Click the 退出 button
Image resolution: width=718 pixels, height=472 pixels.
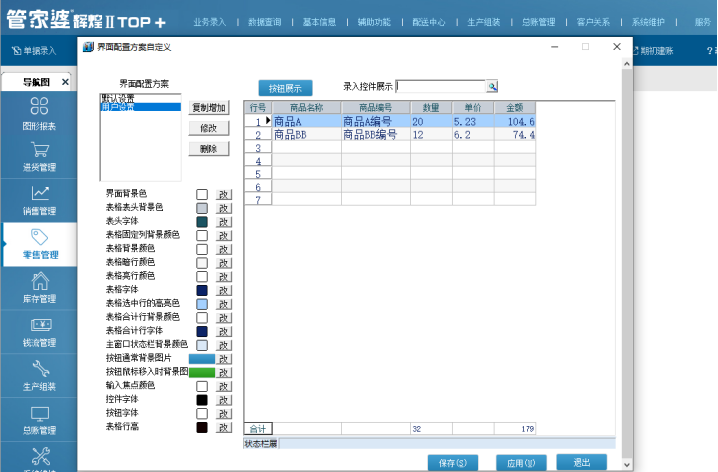(582, 462)
